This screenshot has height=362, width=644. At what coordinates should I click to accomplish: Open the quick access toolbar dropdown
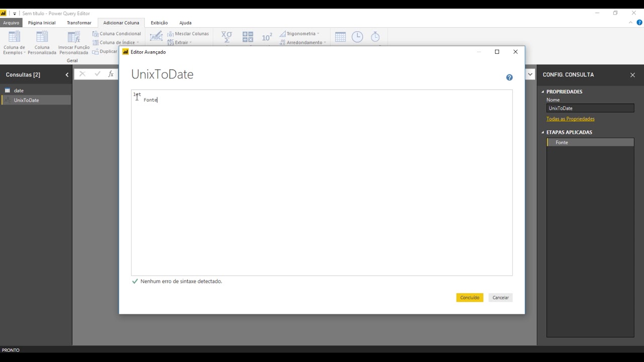tap(14, 14)
